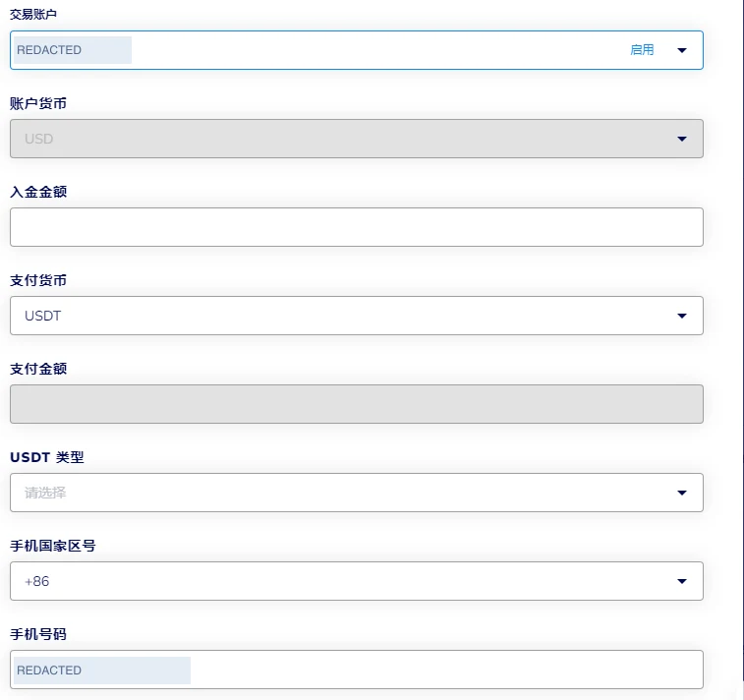Click the 交易账户 dropdown arrow

point(682,50)
